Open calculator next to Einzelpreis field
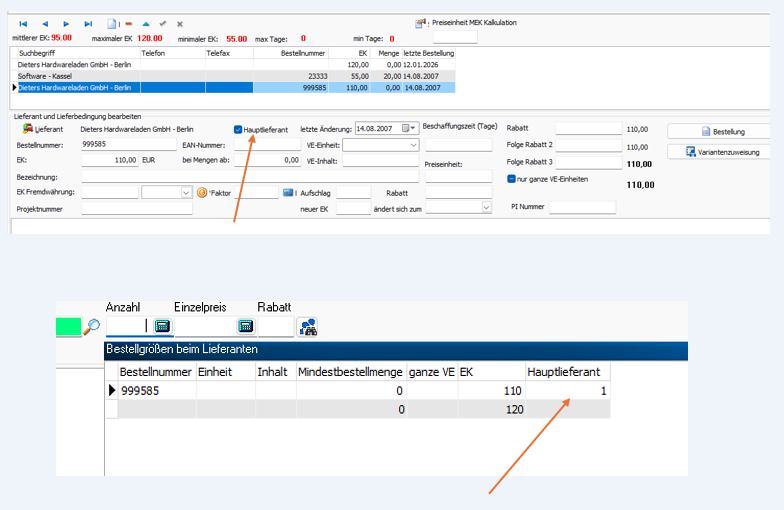784x510 pixels. [245, 325]
